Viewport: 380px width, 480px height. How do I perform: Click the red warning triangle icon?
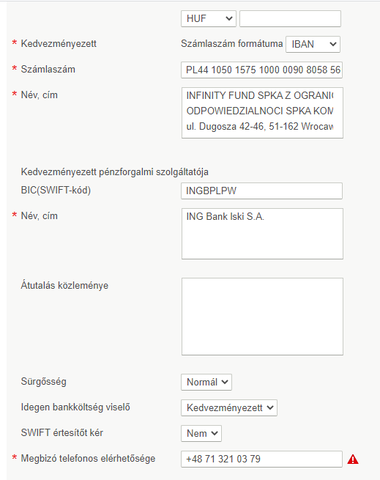[x=353, y=460]
